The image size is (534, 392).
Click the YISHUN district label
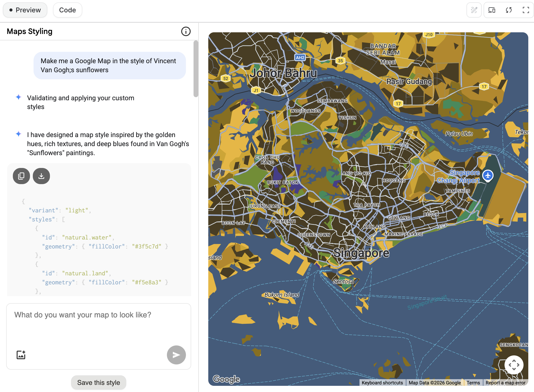coord(347,118)
